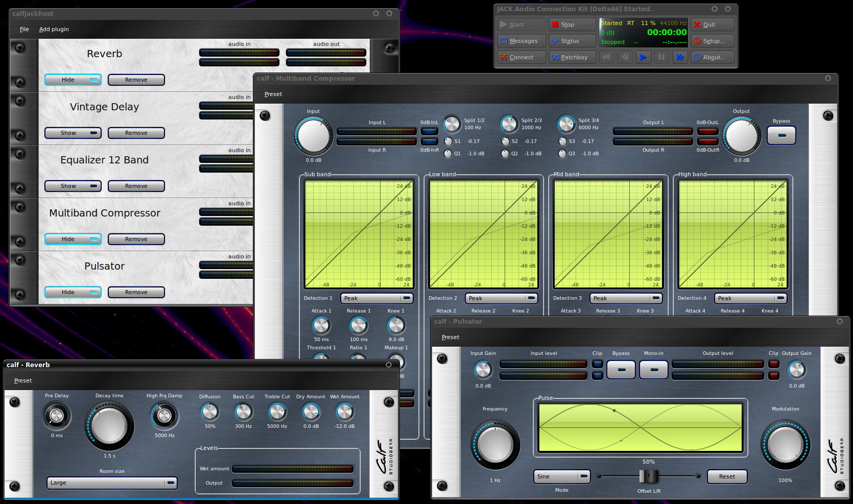Remove the Vintage Delay plugin
This screenshot has height=504, width=853.
(136, 133)
